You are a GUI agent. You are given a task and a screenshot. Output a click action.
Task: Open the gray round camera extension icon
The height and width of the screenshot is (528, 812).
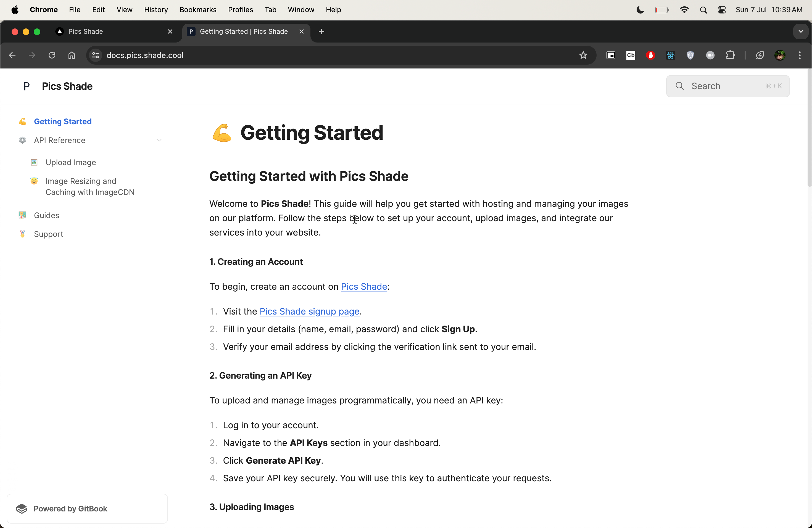[x=710, y=55]
